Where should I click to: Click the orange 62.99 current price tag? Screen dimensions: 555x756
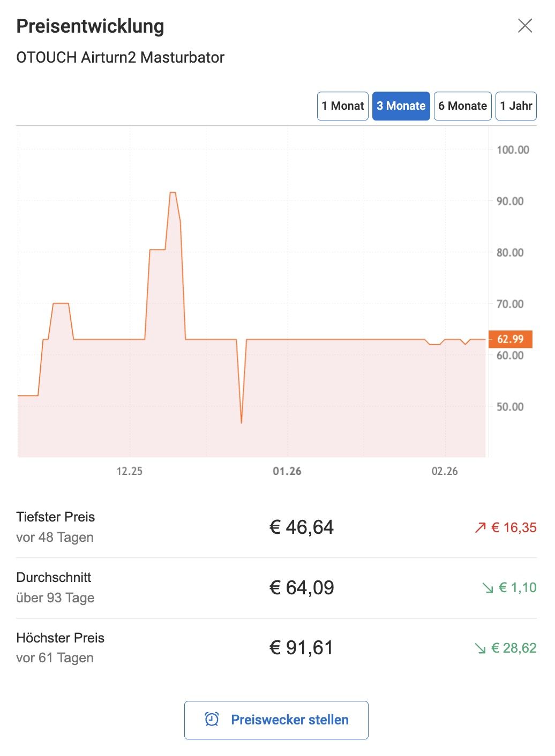point(510,339)
